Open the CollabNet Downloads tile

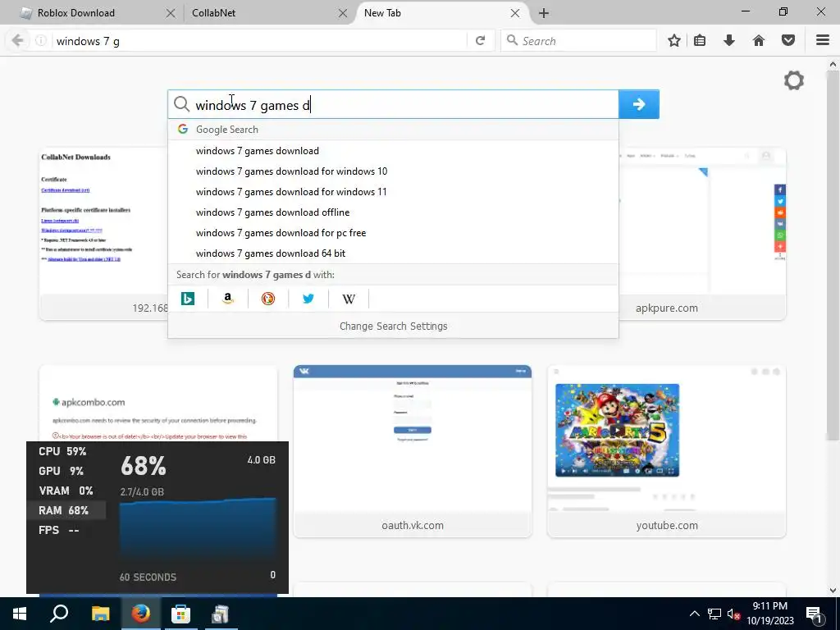tap(104, 234)
